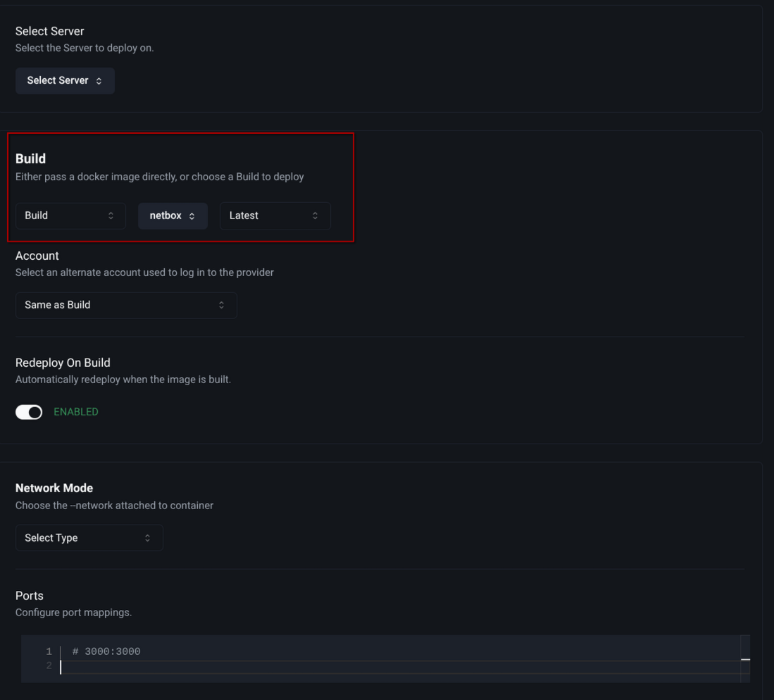Image resolution: width=774 pixels, height=700 pixels.
Task: Click the green ENABLED status label
Action: [76, 412]
